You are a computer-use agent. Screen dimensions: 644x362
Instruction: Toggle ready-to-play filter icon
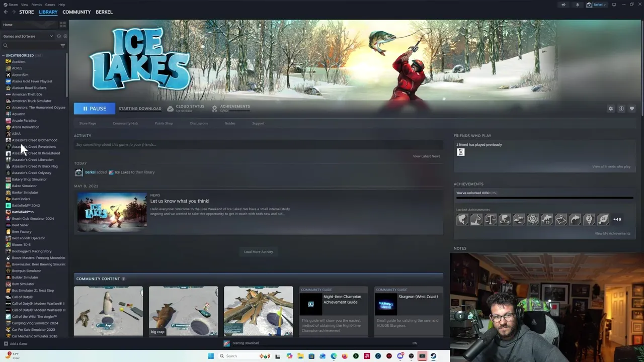pyautogui.click(x=65, y=36)
